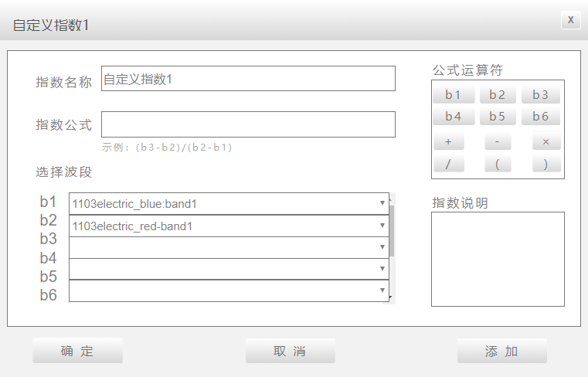Image resolution: width=588 pixels, height=377 pixels.
Task: Open b2 band dropdown with 1103electric_red
Action: point(229,226)
